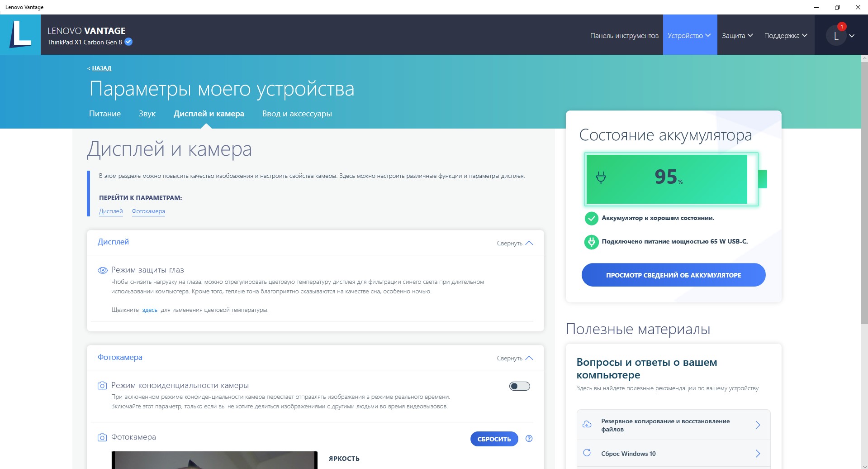
Task: Click the Состояние аккумулятора heading
Action: pyautogui.click(x=665, y=135)
